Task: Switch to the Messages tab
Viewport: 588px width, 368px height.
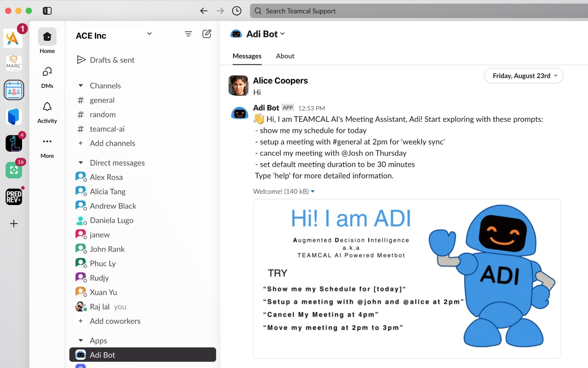Action: pos(247,56)
